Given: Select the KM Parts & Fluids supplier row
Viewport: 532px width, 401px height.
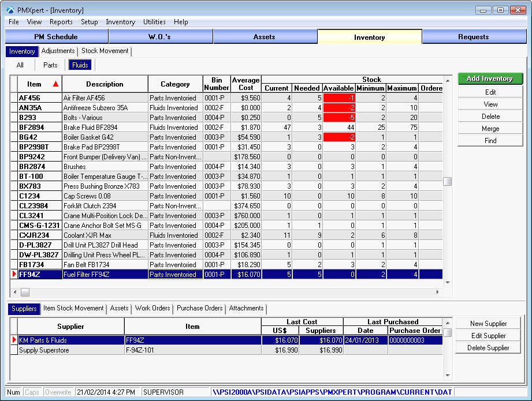Looking at the screenshot, I should click(226, 340).
